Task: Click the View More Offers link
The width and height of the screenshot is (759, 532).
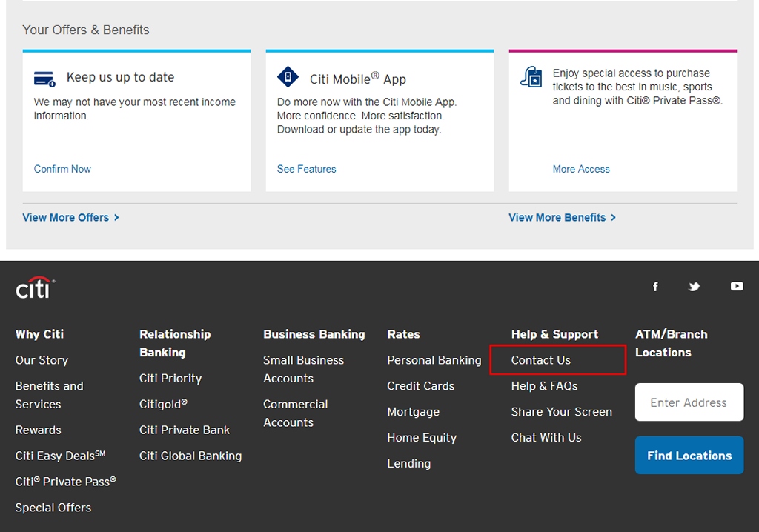Action: (70, 218)
